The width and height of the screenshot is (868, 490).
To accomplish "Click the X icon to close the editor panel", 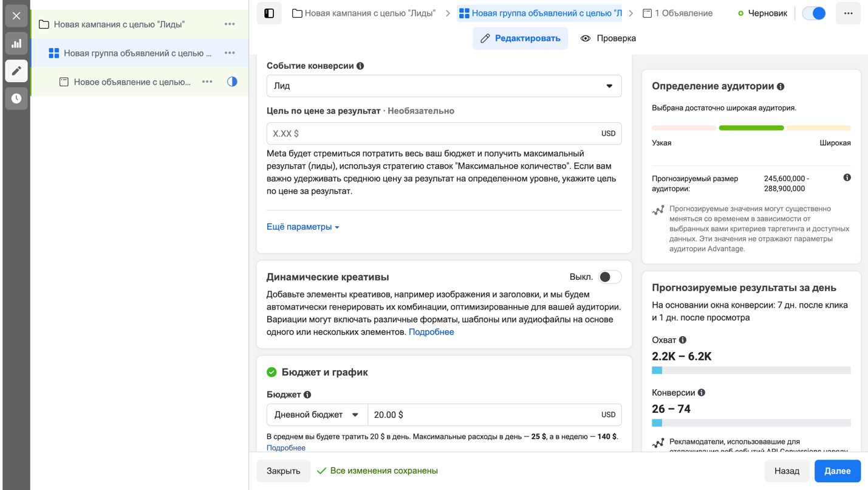I will pos(16,15).
